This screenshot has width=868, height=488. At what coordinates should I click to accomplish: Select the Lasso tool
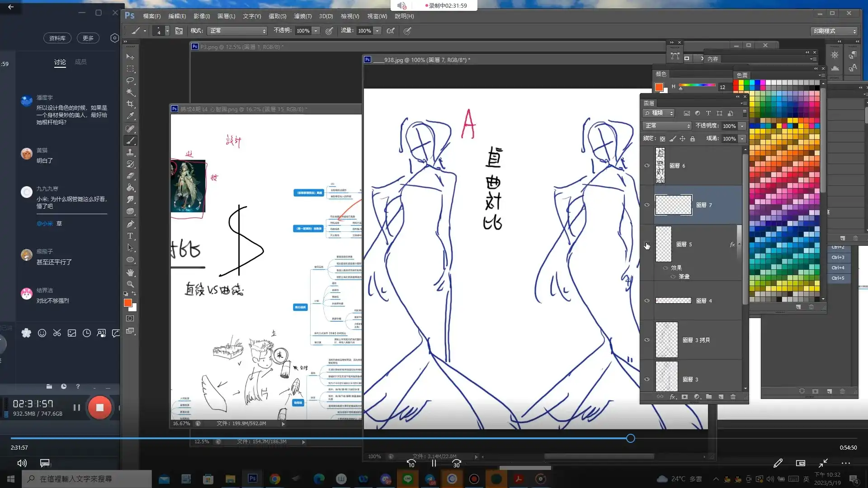click(x=130, y=80)
